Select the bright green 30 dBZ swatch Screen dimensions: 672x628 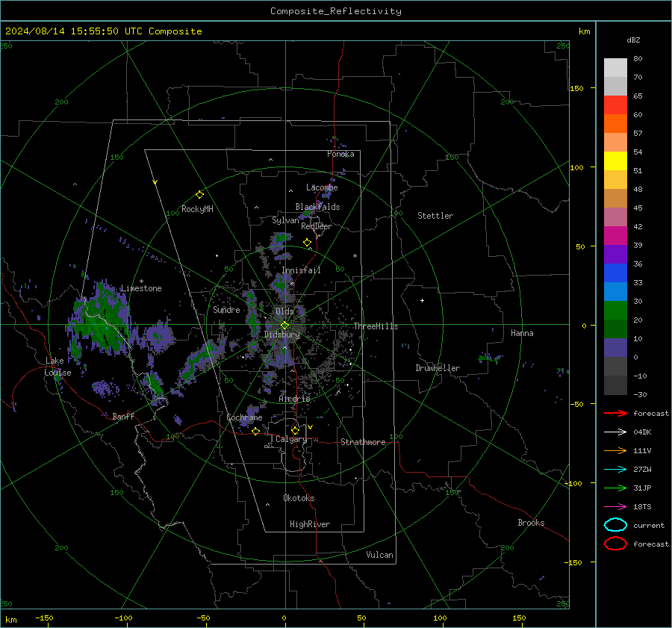(615, 310)
